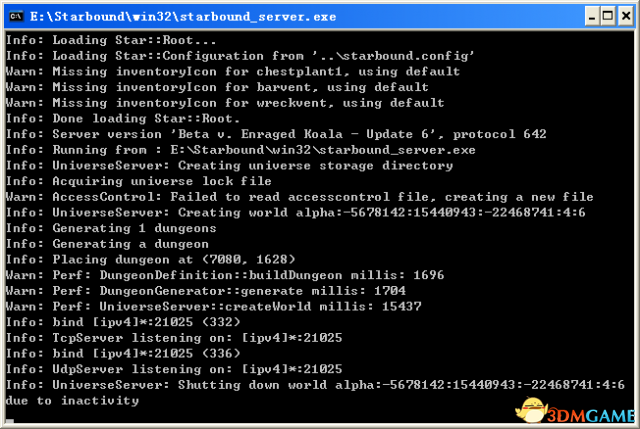The height and width of the screenshot is (429, 640).
Task: Click the 'Acquiring universe lock file' line
Action: (139, 181)
